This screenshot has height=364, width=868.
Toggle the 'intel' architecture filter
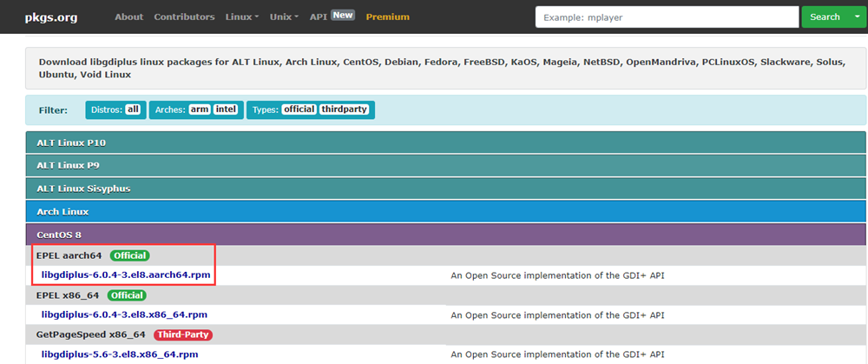[x=226, y=109]
